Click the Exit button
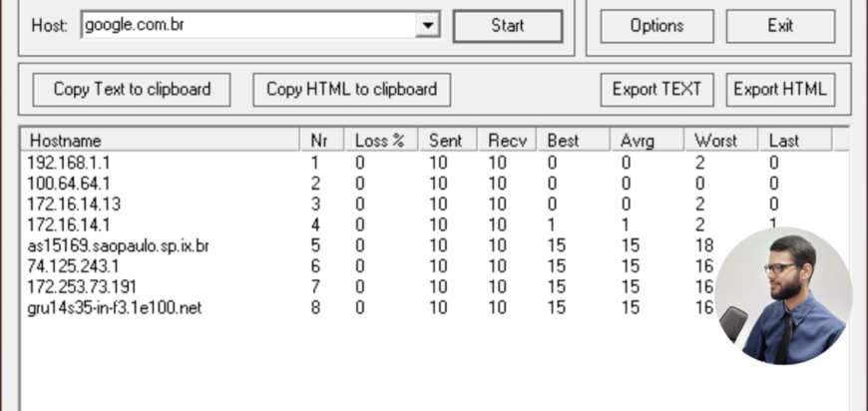This screenshot has height=411, width=868. pyautogui.click(x=780, y=26)
